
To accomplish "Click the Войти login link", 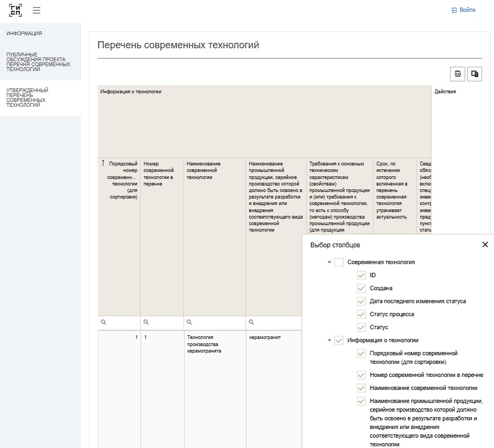I will click(x=463, y=10).
